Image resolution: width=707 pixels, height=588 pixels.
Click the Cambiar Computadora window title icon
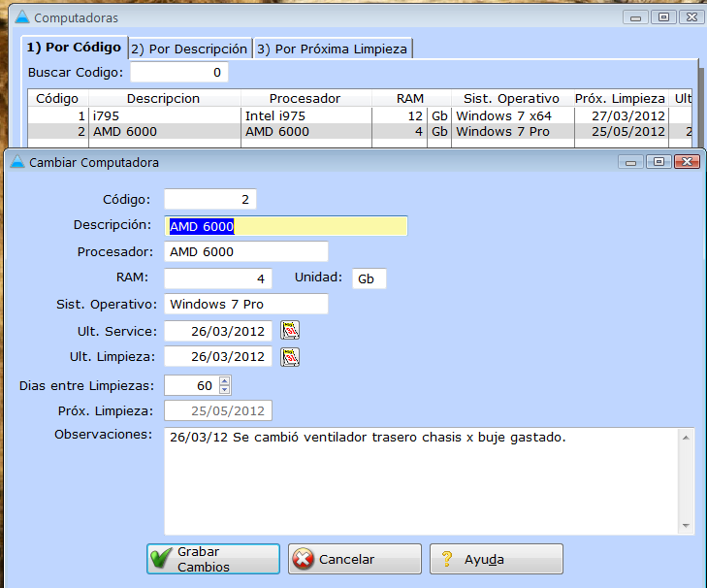pos(18,162)
